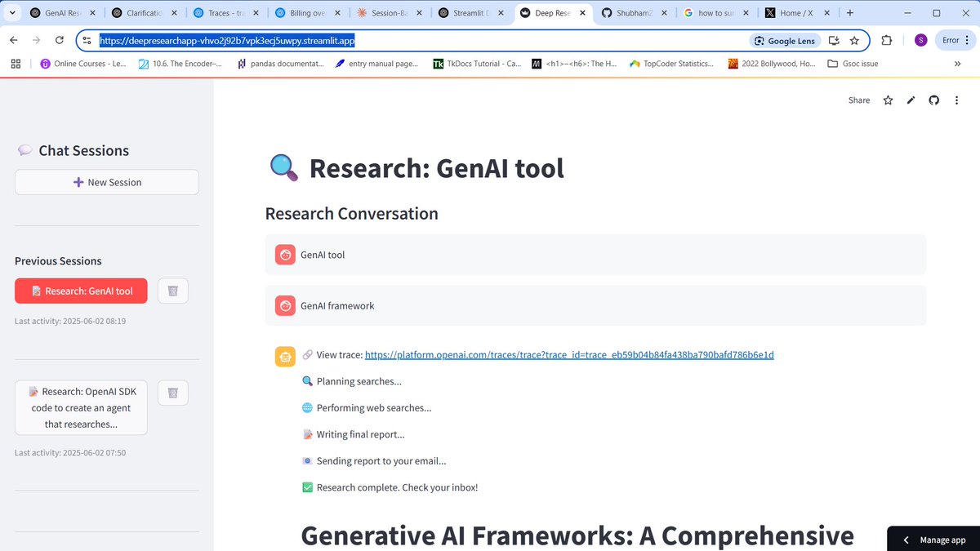
Task: Click 'Last activity: 2025-06-02 07:50' text
Action: point(70,452)
